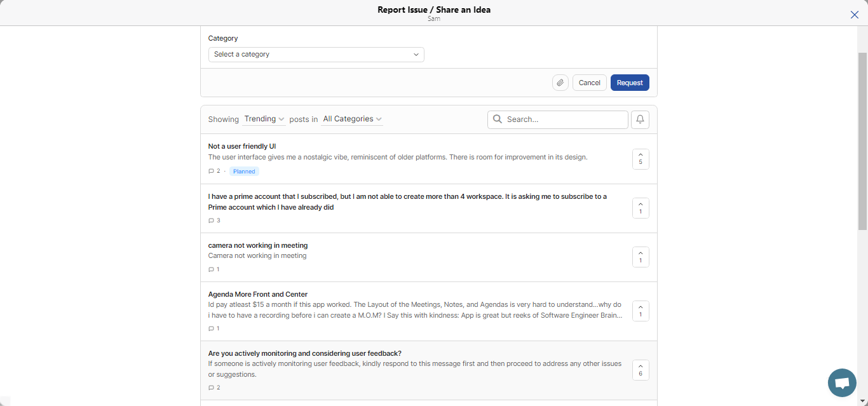The width and height of the screenshot is (868, 406).
Task: Click the search magnifier icon
Action: point(498,119)
